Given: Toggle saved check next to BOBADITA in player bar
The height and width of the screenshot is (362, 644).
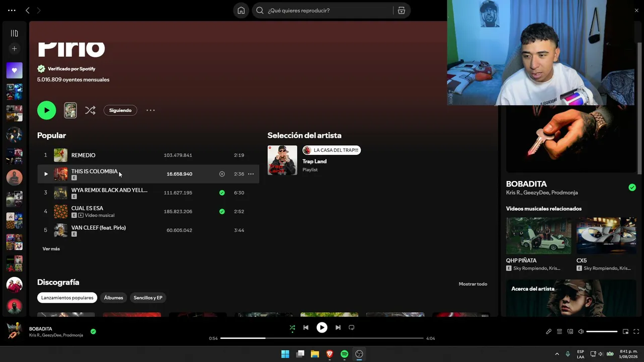Looking at the screenshot, I should (93, 331).
